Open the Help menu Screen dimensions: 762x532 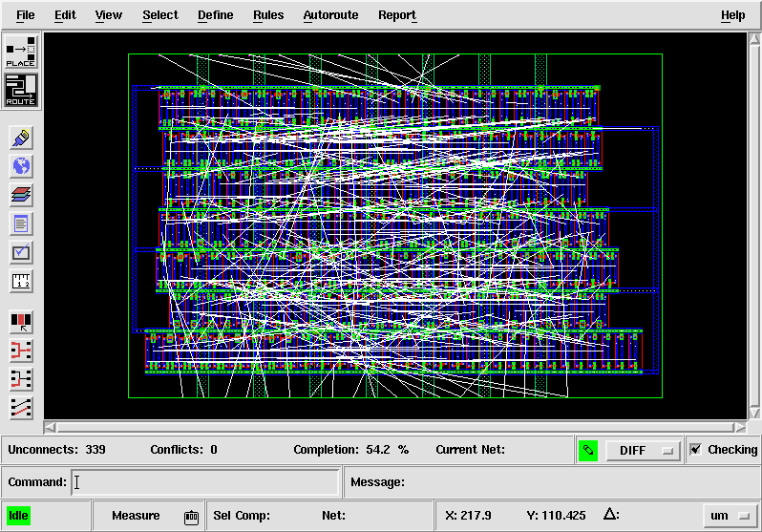tap(732, 15)
